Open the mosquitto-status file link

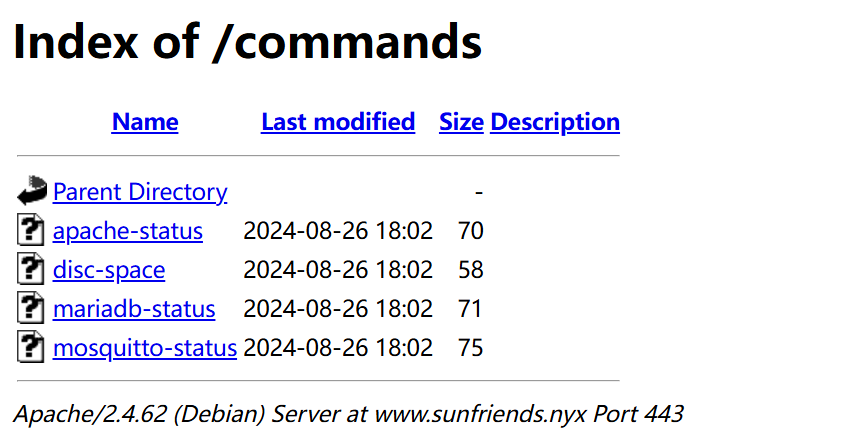click(x=145, y=348)
